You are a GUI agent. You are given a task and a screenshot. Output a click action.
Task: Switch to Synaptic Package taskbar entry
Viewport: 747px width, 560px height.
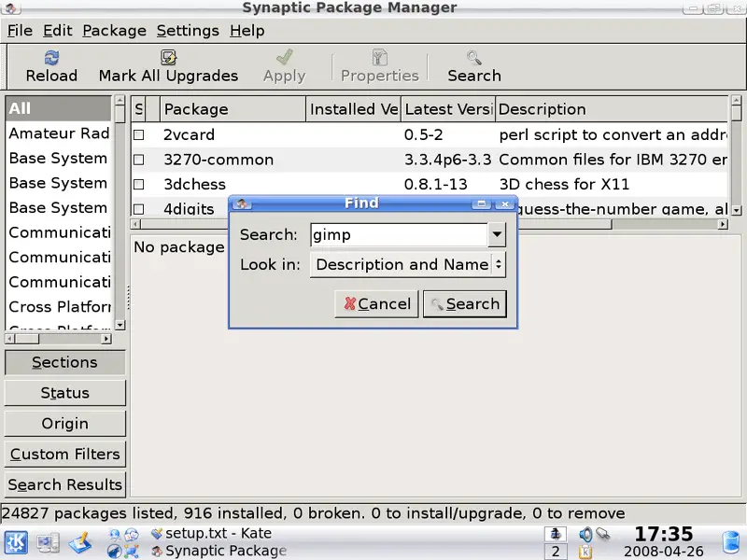pos(218,551)
